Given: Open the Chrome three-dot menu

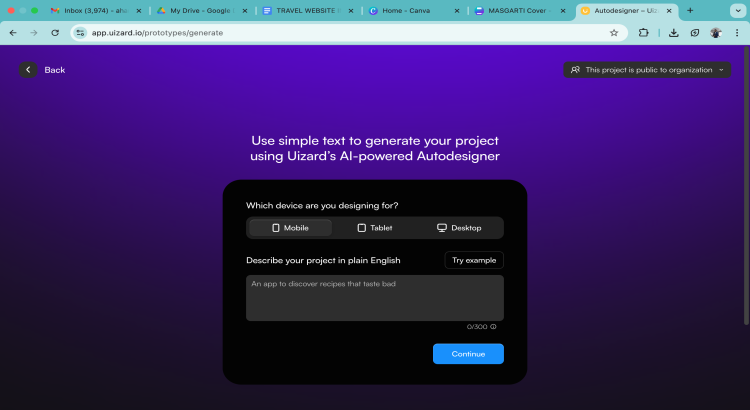Looking at the screenshot, I should coord(737,33).
